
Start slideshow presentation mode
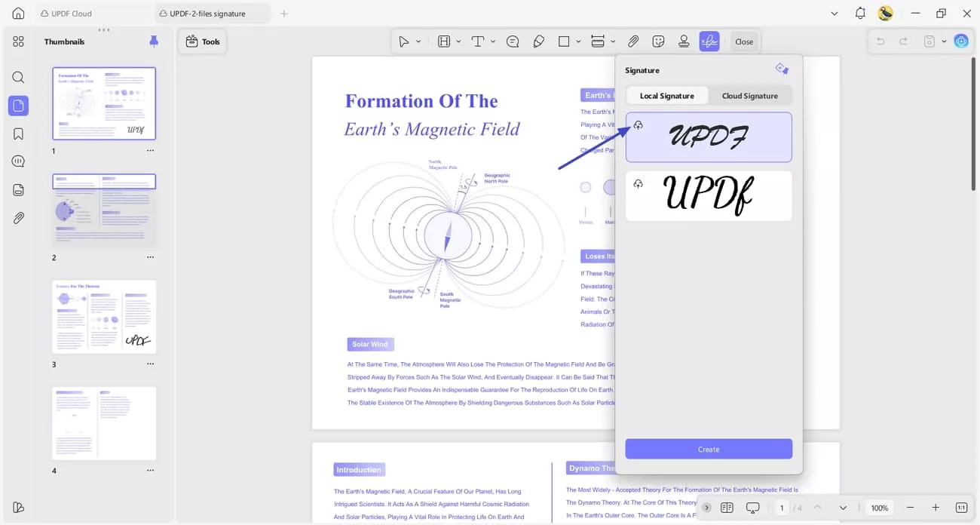coord(752,508)
